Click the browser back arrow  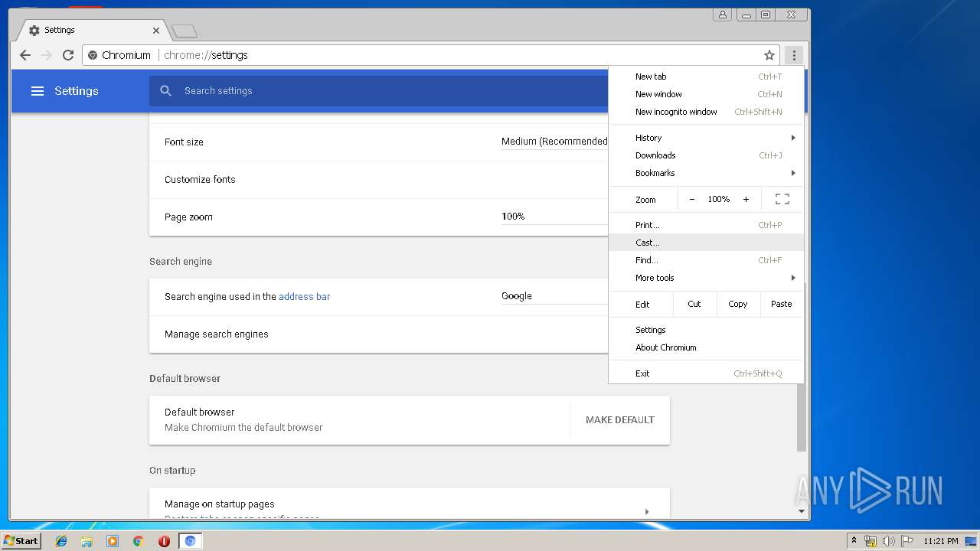pos(25,55)
